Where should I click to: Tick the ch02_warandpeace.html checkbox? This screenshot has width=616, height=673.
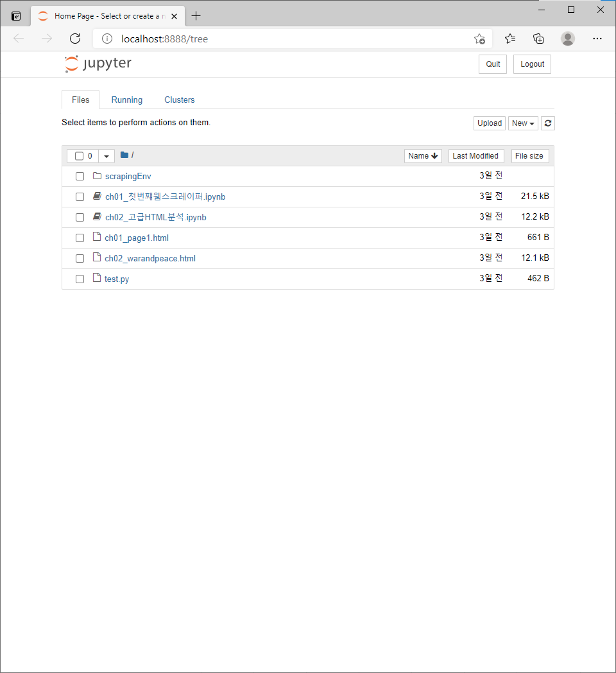pyautogui.click(x=80, y=258)
